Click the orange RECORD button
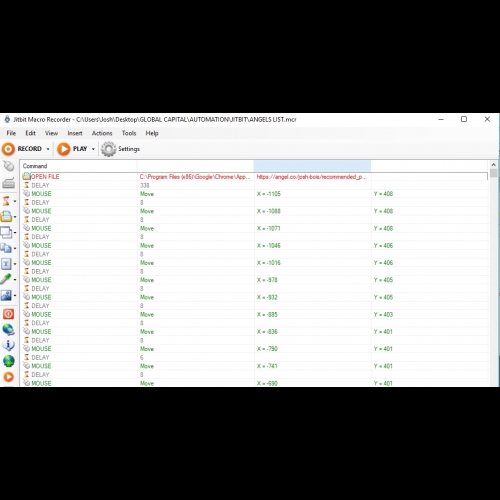 tap(22, 149)
